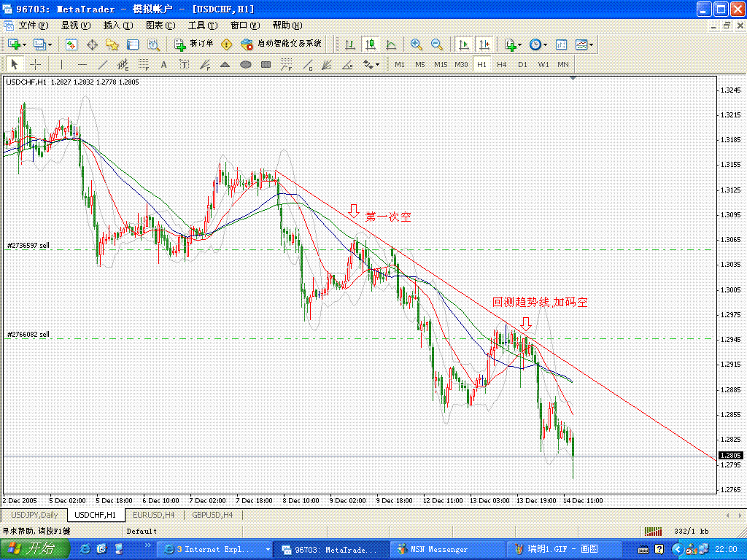
Task: Switch chart to bar chart mode
Action: point(350,44)
